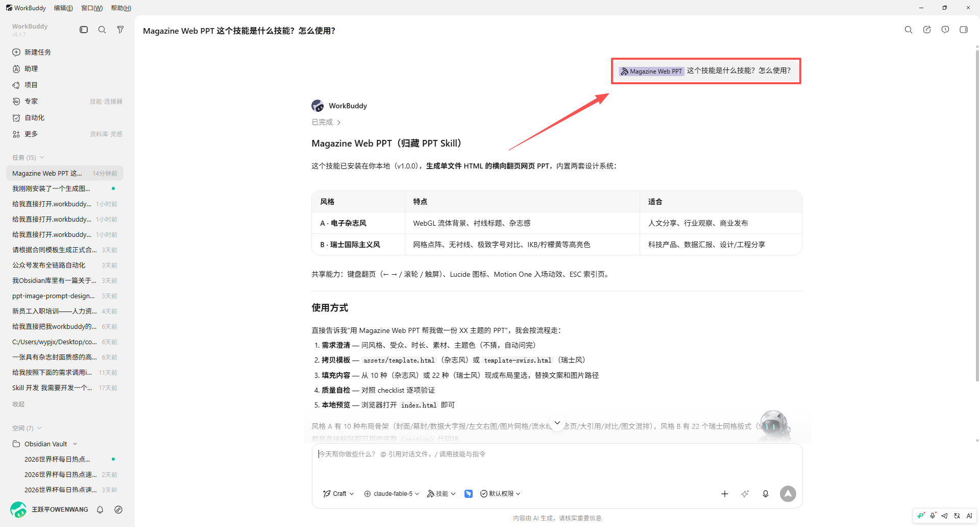Click the table cell A · 电子杂志风

click(358, 223)
